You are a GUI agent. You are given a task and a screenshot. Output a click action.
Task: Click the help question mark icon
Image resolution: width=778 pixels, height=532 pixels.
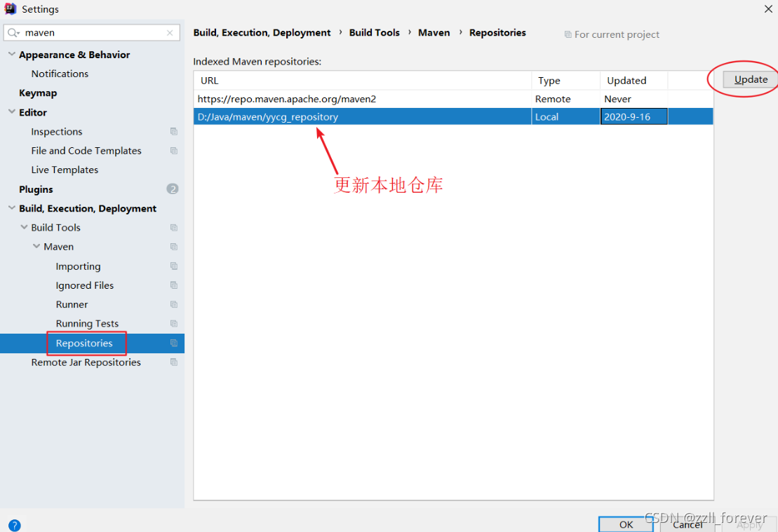tap(15, 525)
